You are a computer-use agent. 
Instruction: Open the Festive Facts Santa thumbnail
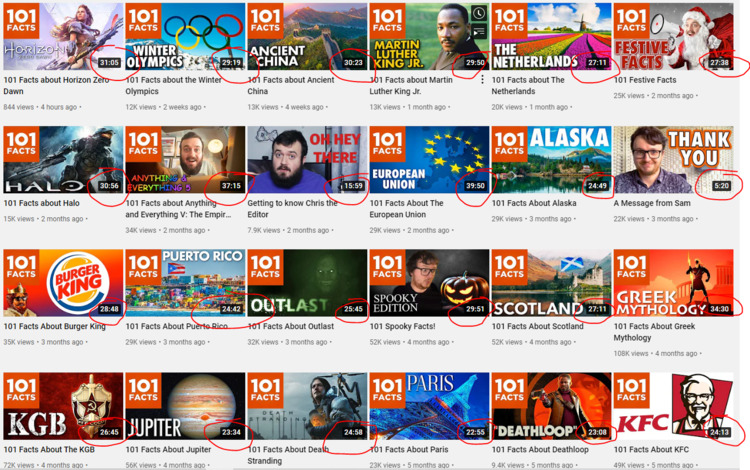[673, 36]
